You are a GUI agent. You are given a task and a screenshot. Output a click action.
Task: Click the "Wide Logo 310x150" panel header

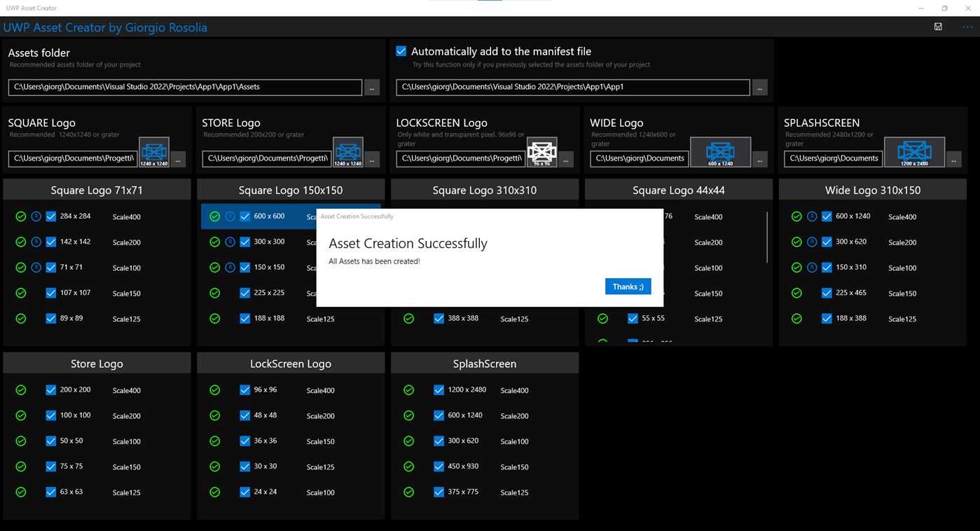pos(873,190)
